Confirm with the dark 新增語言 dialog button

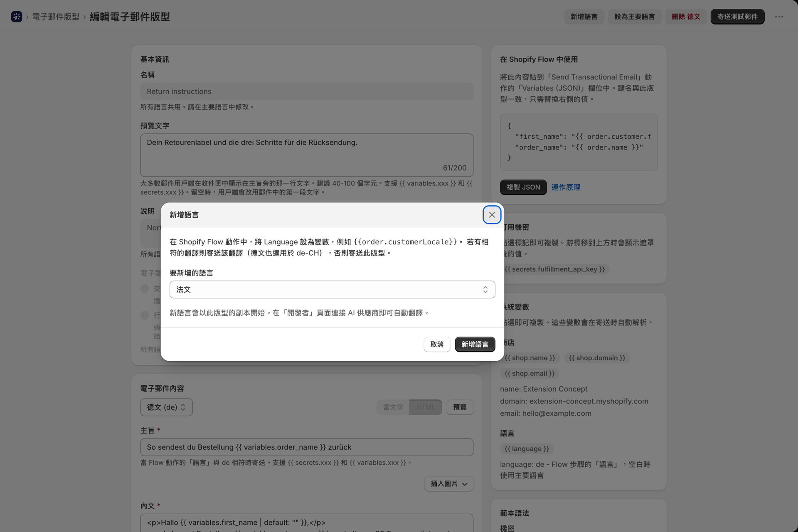[475, 344]
